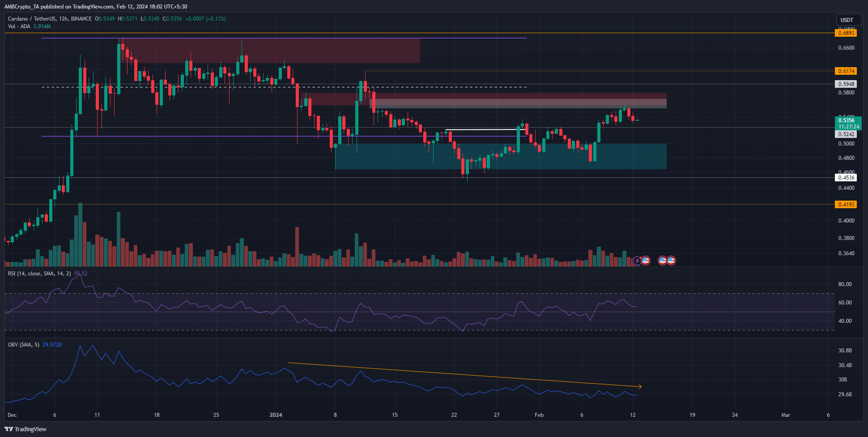The image size is (868, 437).
Task: Click the TradingView logo at bottom left
Action: pyautogui.click(x=26, y=429)
